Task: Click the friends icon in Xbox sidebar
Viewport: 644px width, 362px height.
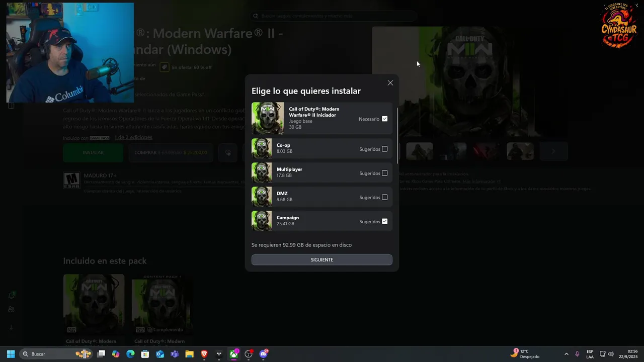Action: tap(11, 310)
